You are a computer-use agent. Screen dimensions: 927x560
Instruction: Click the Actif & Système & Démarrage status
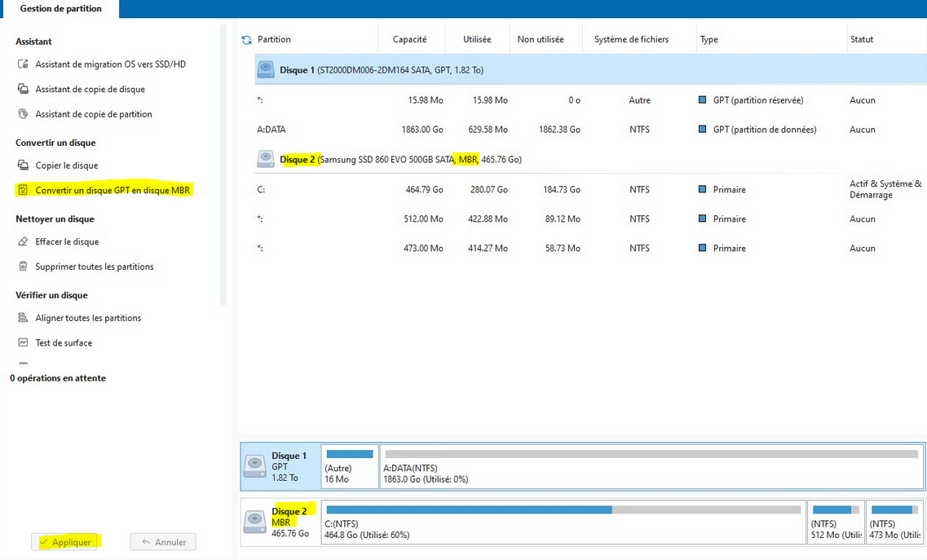click(x=885, y=189)
